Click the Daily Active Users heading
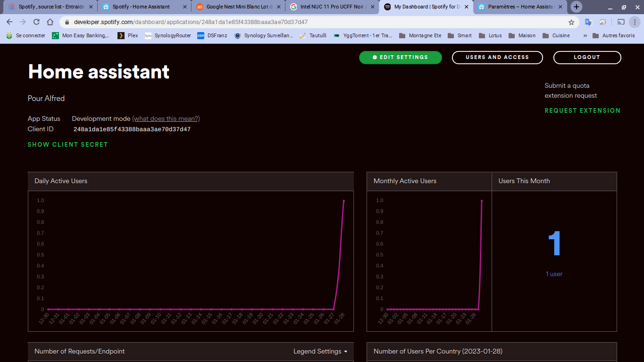 [x=61, y=181]
